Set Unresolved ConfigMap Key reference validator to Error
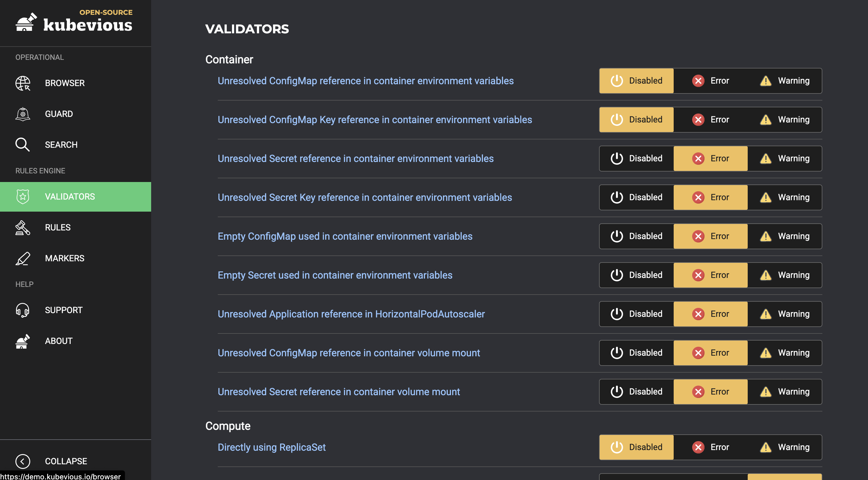The height and width of the screenshot is (480, 868). click(x=710, y=120)
